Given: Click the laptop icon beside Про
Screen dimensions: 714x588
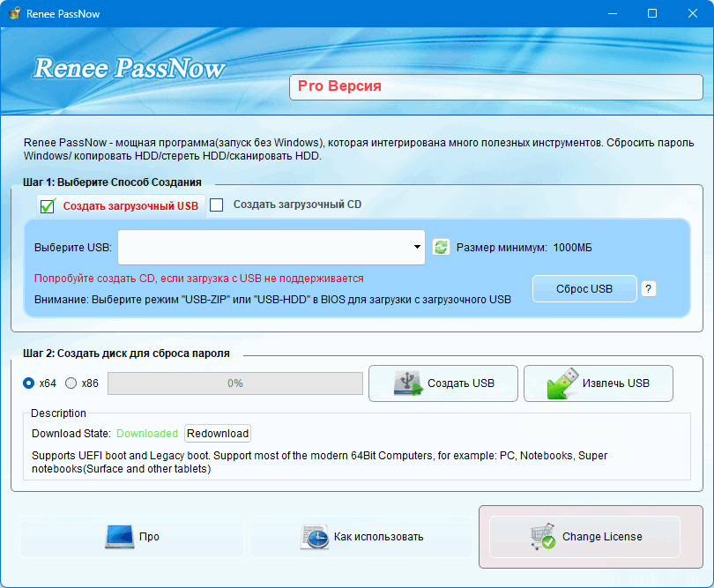Looking at the screenshot, I should (119, 536).
